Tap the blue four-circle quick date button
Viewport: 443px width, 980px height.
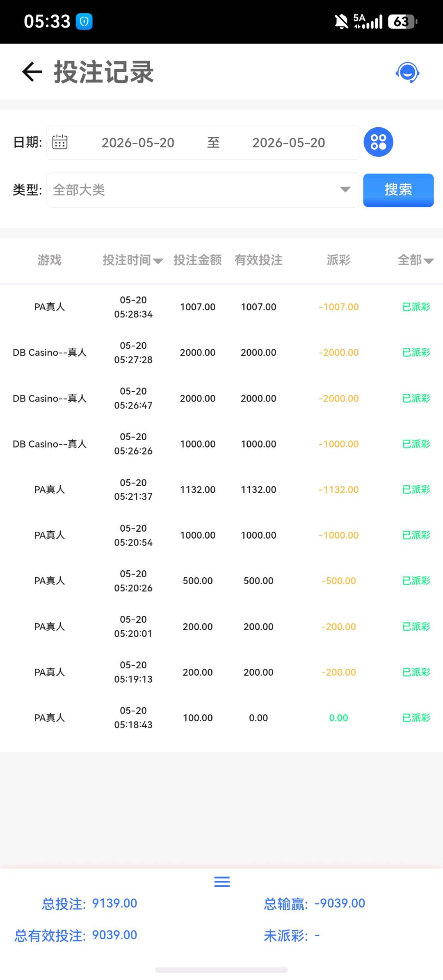378,142
